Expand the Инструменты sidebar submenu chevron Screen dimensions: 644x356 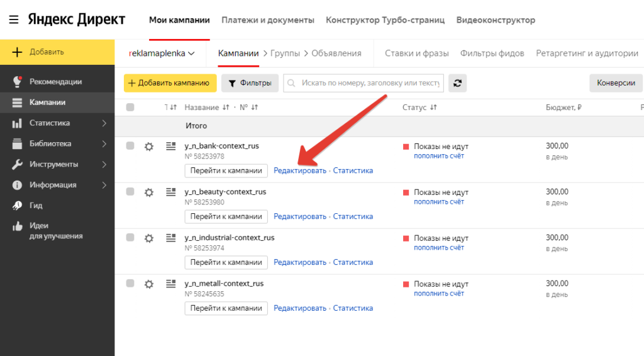point(104,164)
